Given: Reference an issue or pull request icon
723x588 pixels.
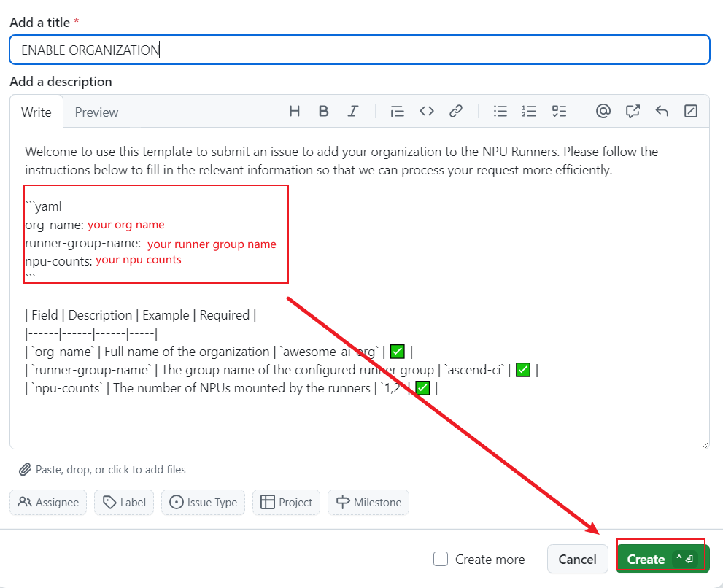Looking at the screenshot, I should click(x=633, y=111).
